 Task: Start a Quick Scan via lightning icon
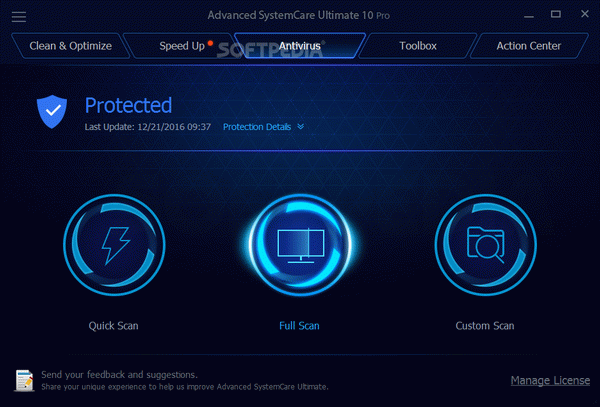tap(114, 245)
